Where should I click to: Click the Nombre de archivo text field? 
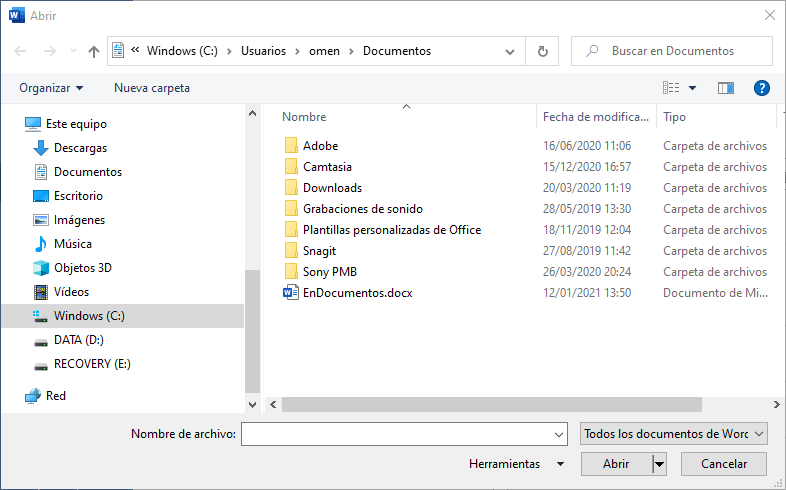point(404,434)
